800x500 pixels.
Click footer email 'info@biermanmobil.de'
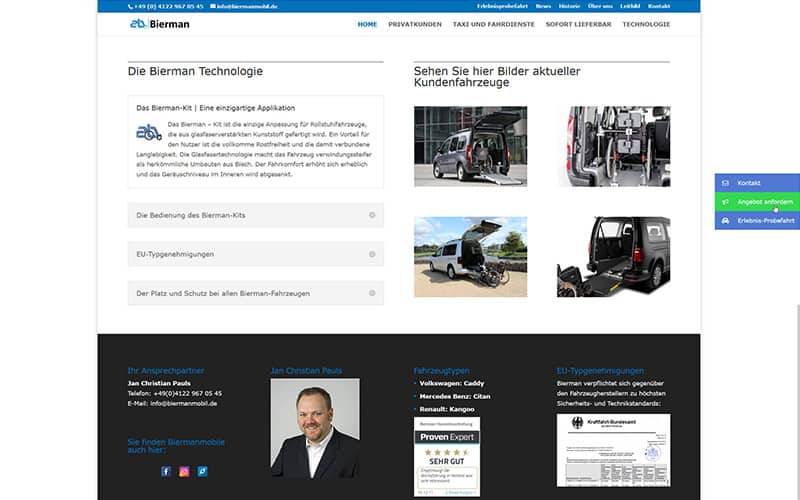[x=184, y=404]
